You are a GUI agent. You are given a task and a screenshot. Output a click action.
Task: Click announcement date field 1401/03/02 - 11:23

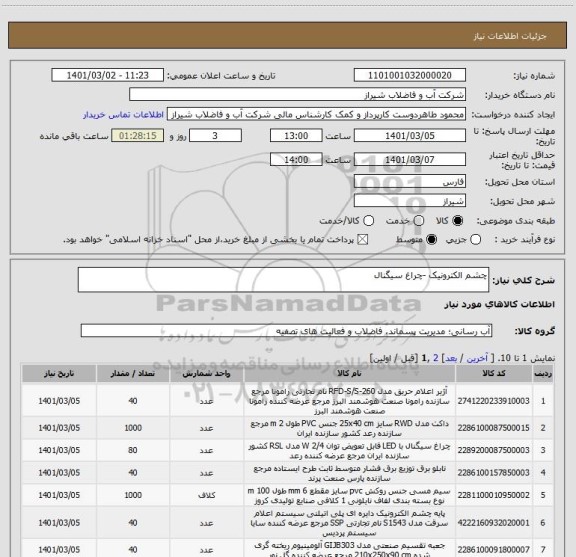coord(108,75)
